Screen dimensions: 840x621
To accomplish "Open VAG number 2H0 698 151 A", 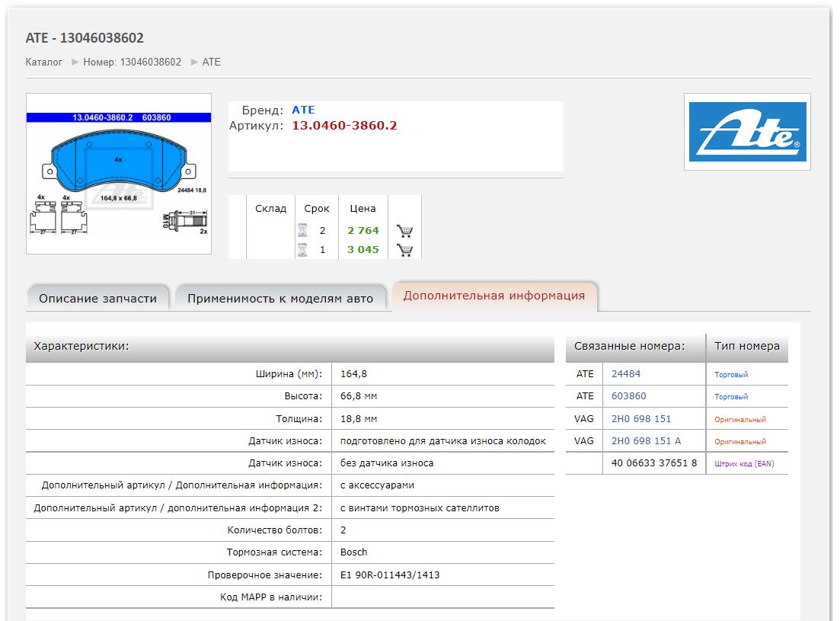I will click(x=646, y=441).
